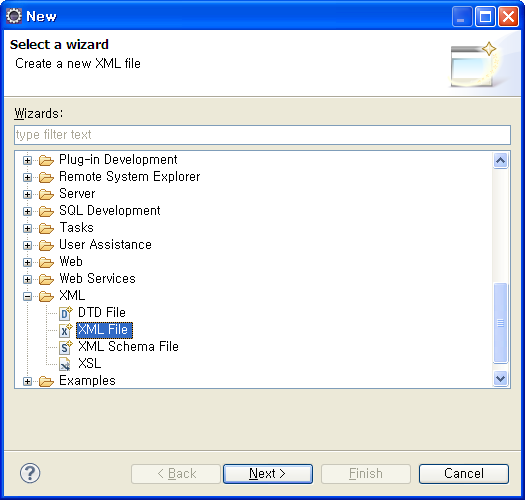Screen dimensions: 525x500
Task: Click the Remote System Explorer folder icon
Action: (x=46, y=177)
